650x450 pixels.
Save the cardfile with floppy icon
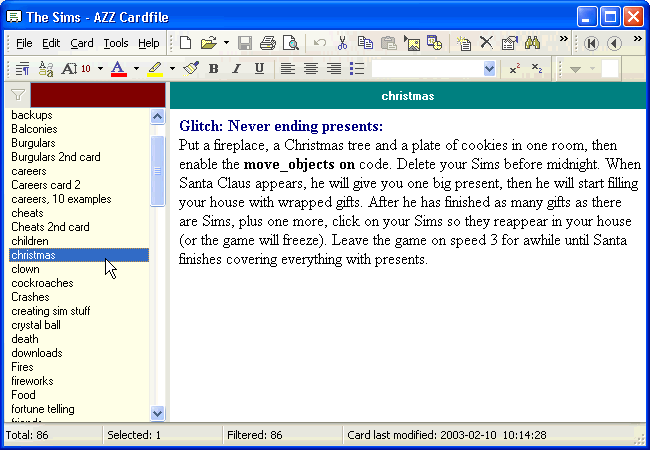[245, 43]
